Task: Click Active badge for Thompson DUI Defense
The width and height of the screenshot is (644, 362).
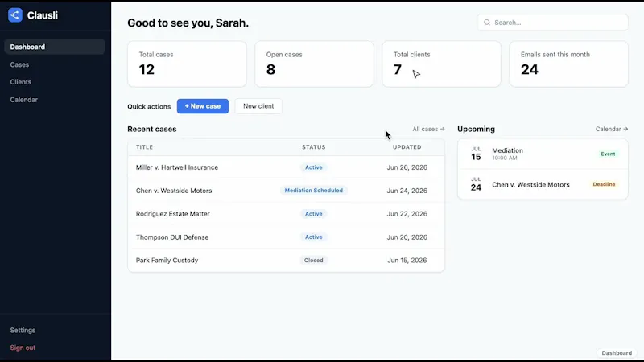Action: coord(314,237)
